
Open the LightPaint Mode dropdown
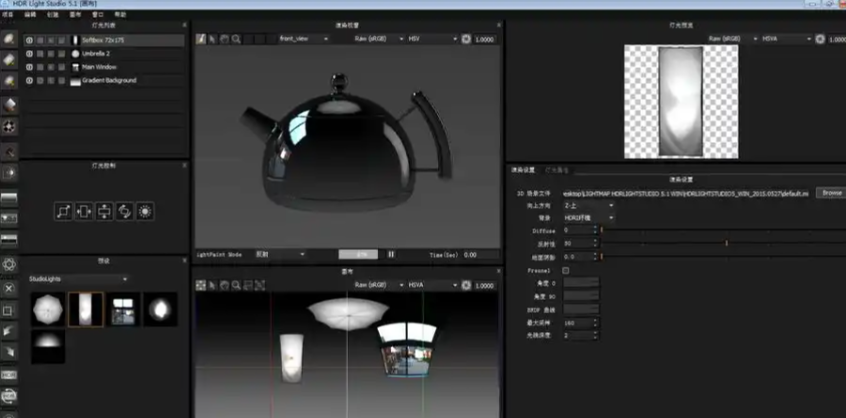[x=278, y=254]
